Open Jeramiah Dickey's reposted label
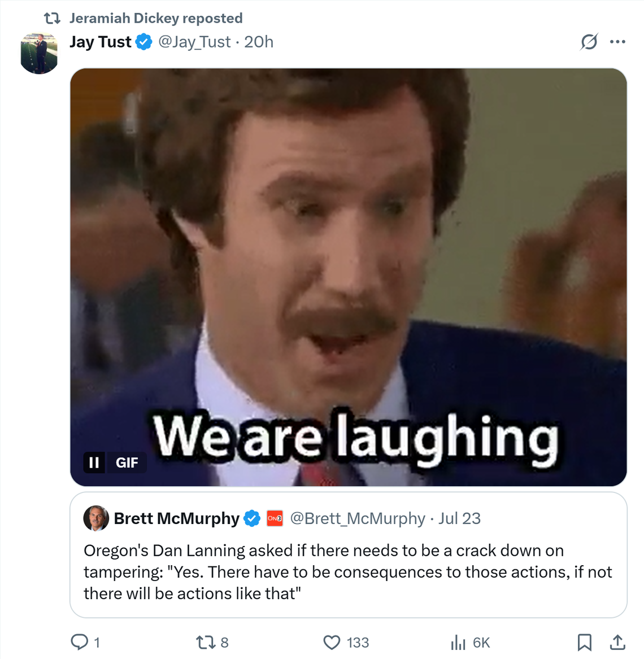This screenshot has width=644, height=659. [x=155, y=18]
